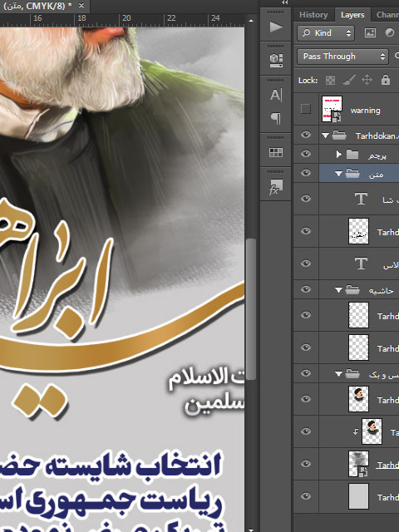The width and height of the screenshot is (399, 532).
Task: Lock all padlock icon
Action: point(386,80)
